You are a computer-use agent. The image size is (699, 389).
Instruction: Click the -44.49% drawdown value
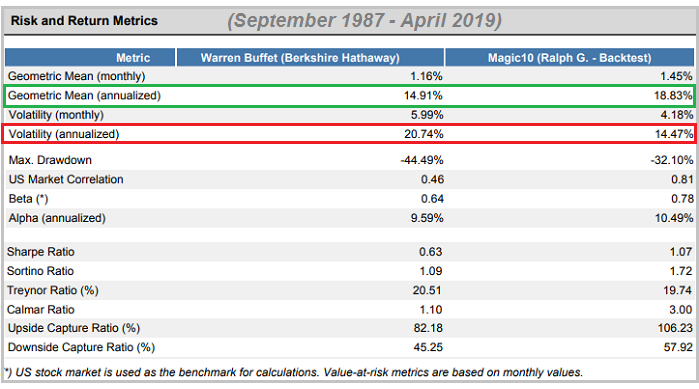point(422,160)
